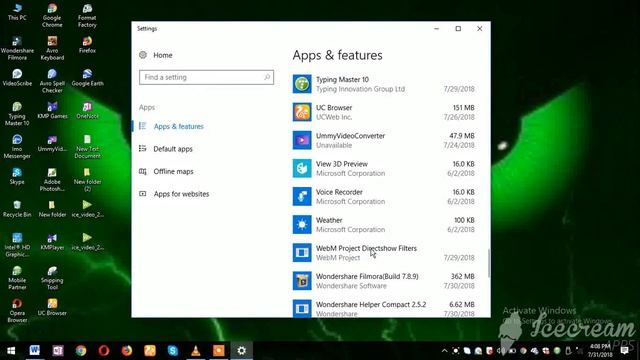Click the Default apps sidebar icon

click(142, 149)
